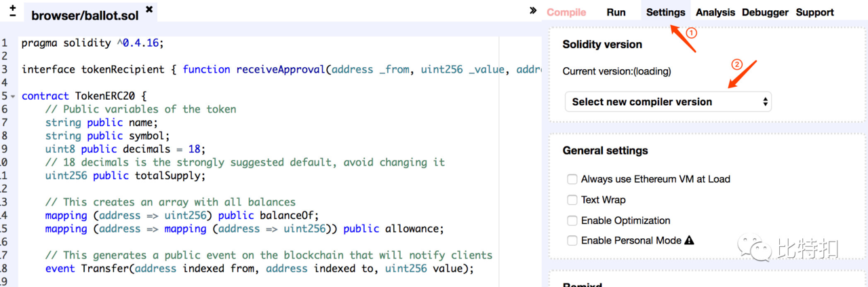Open the Analysis tab
Screen dimensions: 868x287
coord(715,12)
